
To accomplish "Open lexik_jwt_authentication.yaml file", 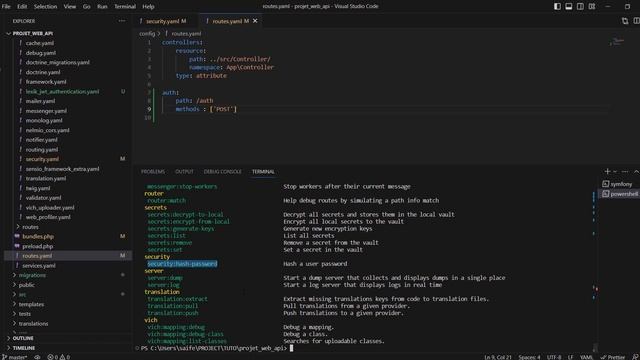I will [x=62, y=91].
